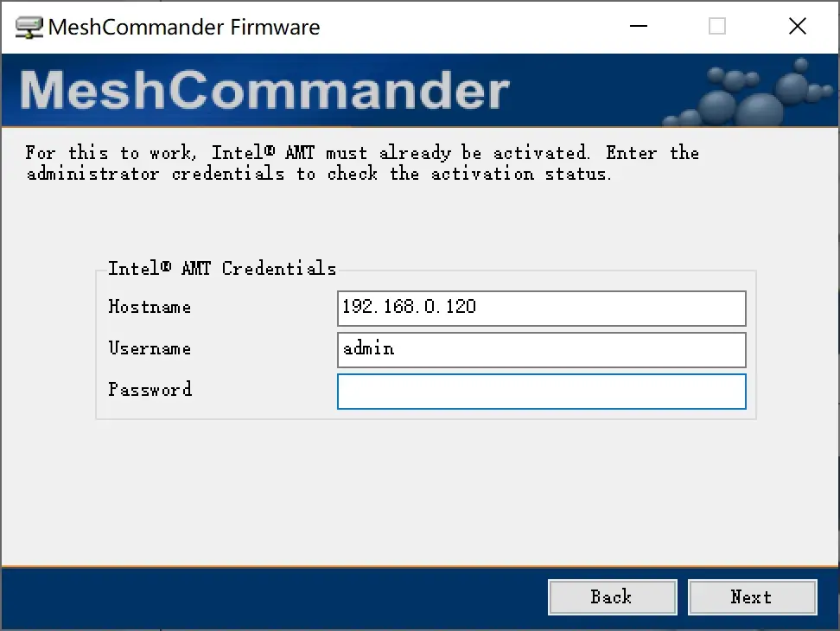Click the MeshCommander banner logo text
840x631 pixels.
(x=264, y=92)
